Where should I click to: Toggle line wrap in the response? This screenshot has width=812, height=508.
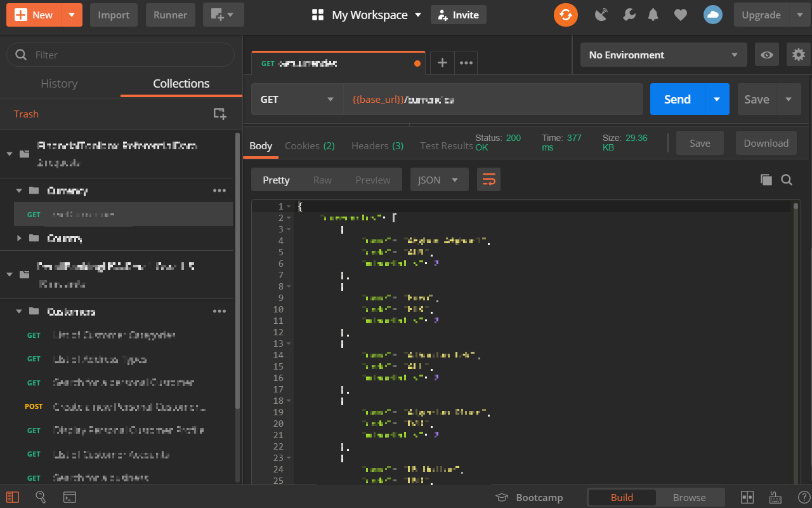tap(488, 180)
